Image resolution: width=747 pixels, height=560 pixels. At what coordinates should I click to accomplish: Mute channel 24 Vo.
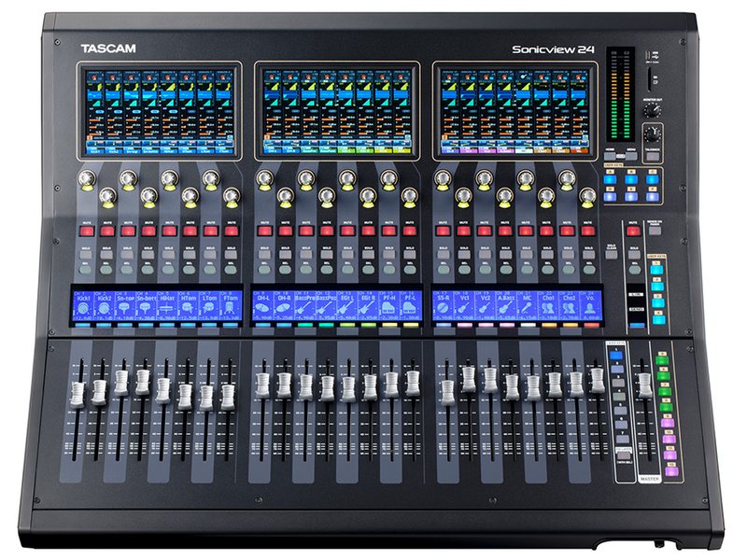tap(588, 231)
